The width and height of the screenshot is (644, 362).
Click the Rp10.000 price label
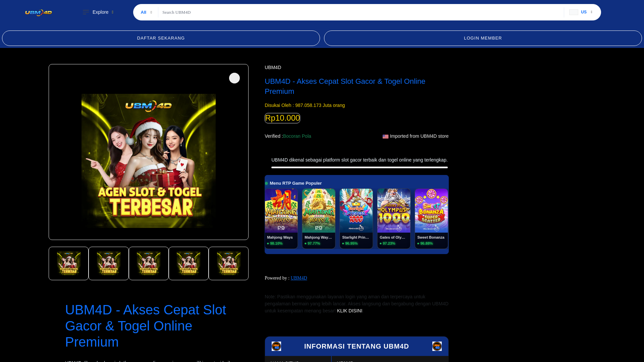click(282, 118)
